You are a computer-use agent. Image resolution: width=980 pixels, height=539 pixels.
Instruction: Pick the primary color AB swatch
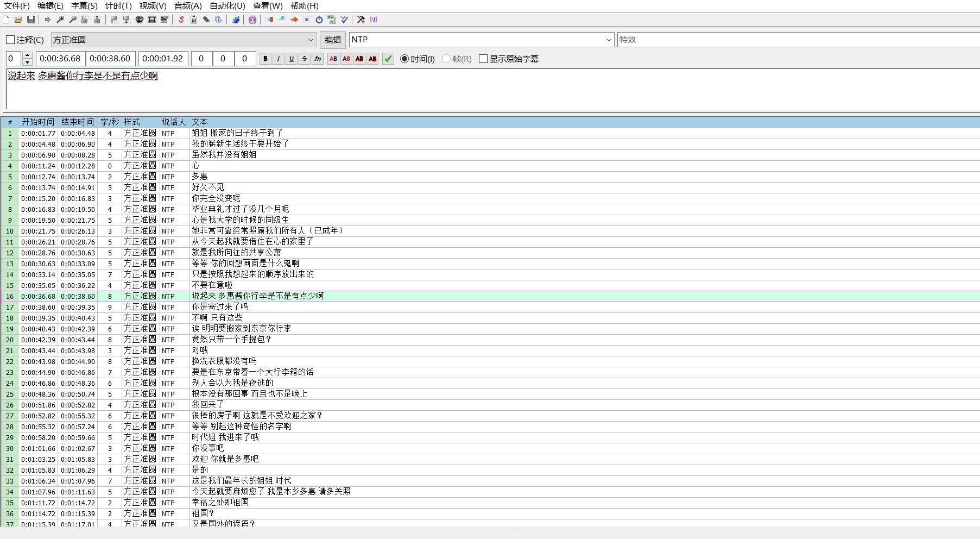pyautogui.click(x=333, y=59)
